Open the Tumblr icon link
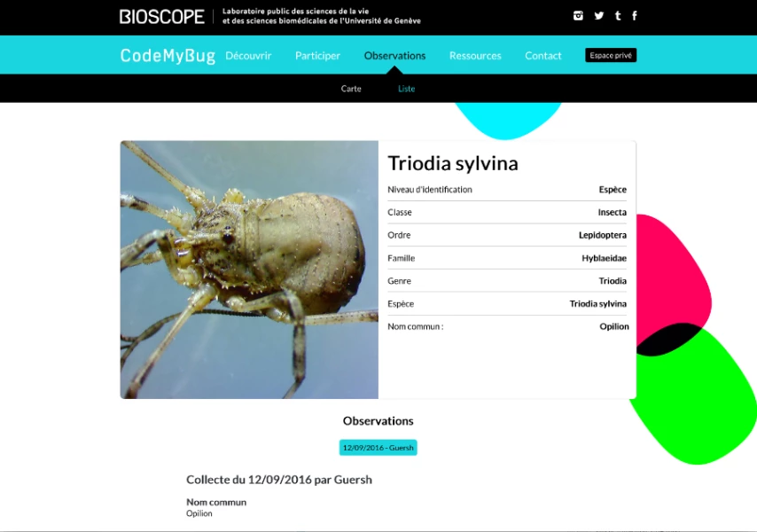Image resolution: width=757 pixels, height=532 pixels. pyautogui.click(x=618, y=16)
